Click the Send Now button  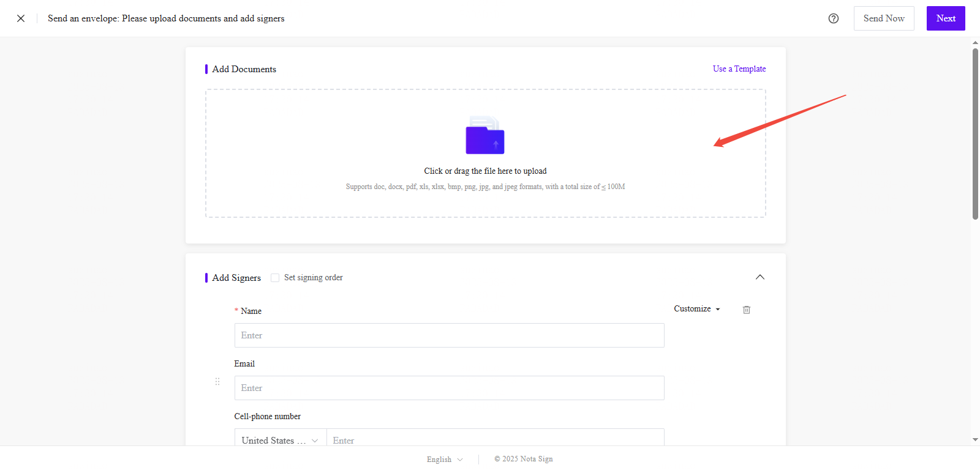[883, 18]
